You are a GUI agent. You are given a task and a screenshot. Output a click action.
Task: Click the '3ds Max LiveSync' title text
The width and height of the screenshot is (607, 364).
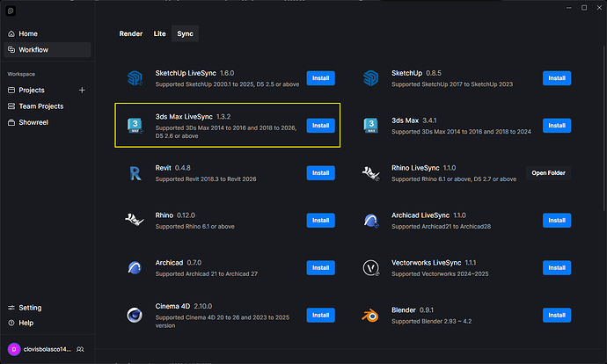(x=184, y=117)
